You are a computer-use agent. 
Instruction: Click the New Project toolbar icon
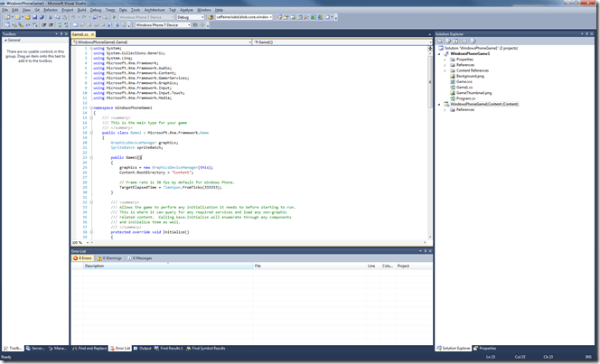click(x=7, y=17)
